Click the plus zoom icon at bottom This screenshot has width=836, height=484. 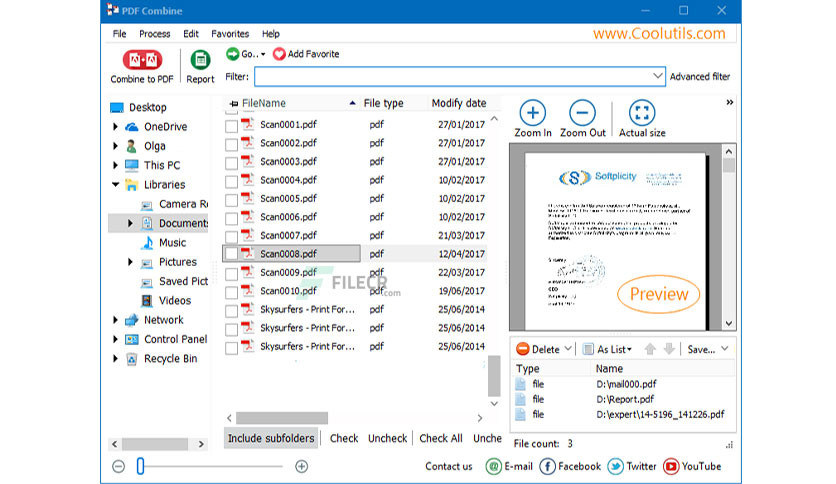[x=301, y=466]
